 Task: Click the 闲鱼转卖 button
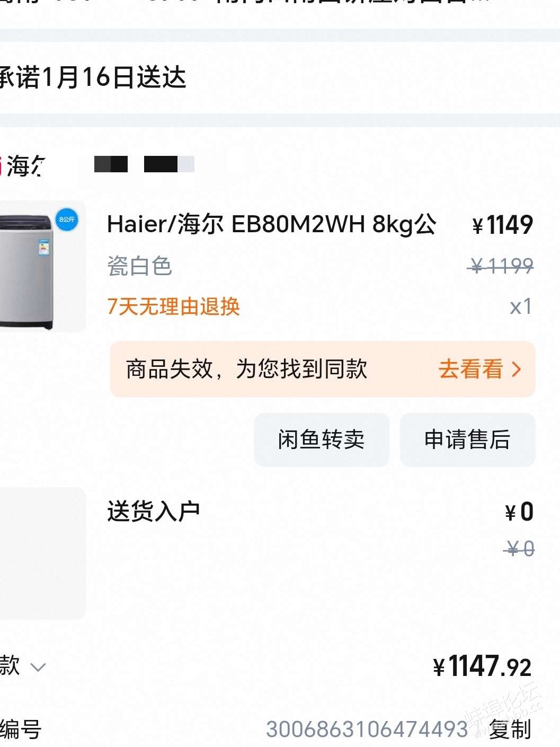(322, 440)
